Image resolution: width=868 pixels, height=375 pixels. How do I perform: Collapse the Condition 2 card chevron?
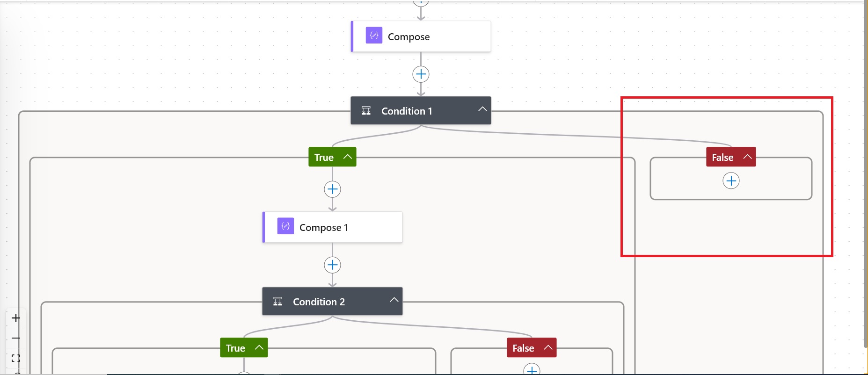(x=394, y=300)
